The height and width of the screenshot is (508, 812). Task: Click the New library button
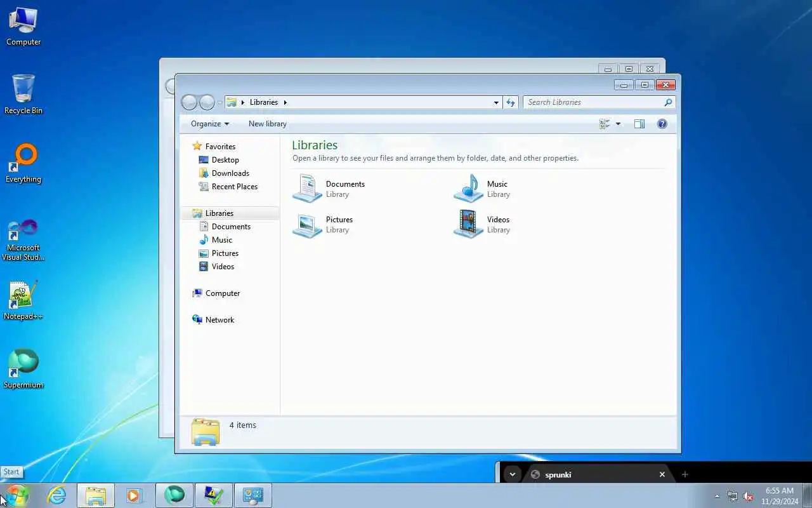(x=268, y=124)
